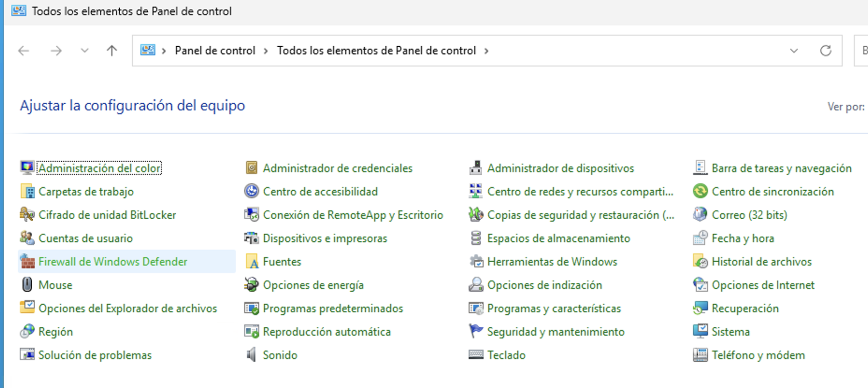Click the Administración del color monitor icon

tap(28, 168)
